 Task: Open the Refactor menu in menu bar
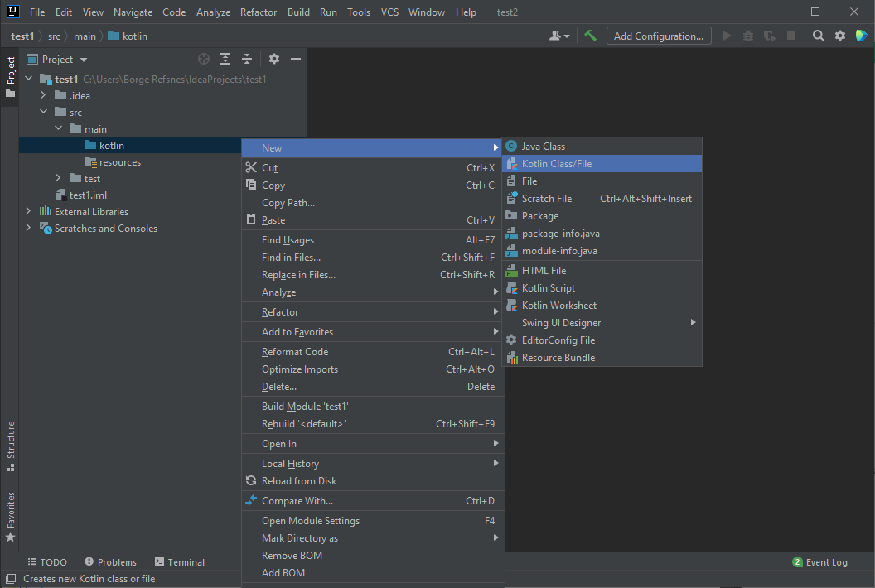pos(259,12)
